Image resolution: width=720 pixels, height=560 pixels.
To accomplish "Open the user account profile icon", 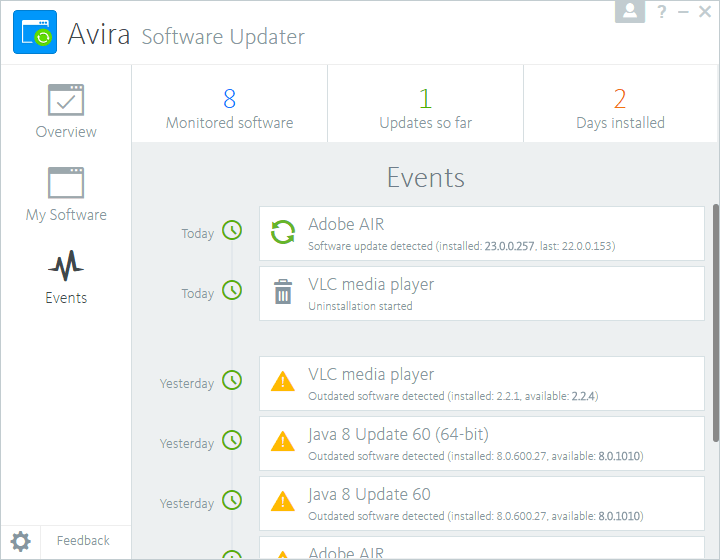I will [630, 11].
